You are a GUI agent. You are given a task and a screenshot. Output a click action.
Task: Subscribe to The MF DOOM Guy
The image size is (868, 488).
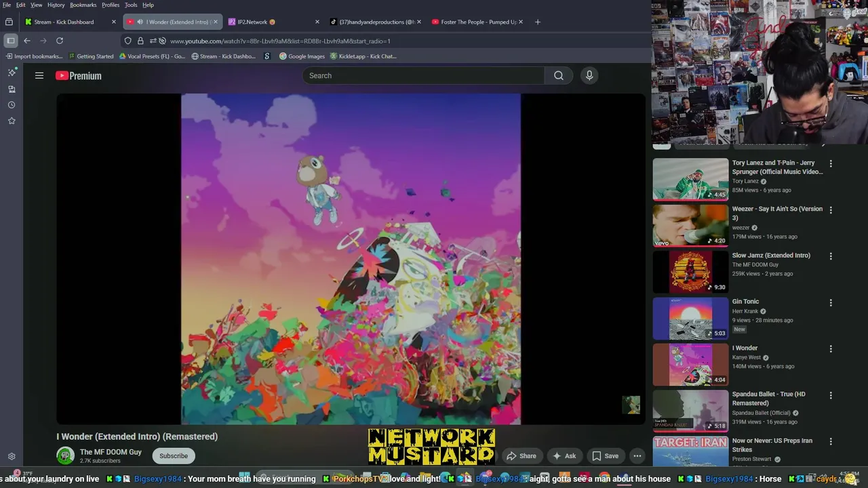(174, 455)
